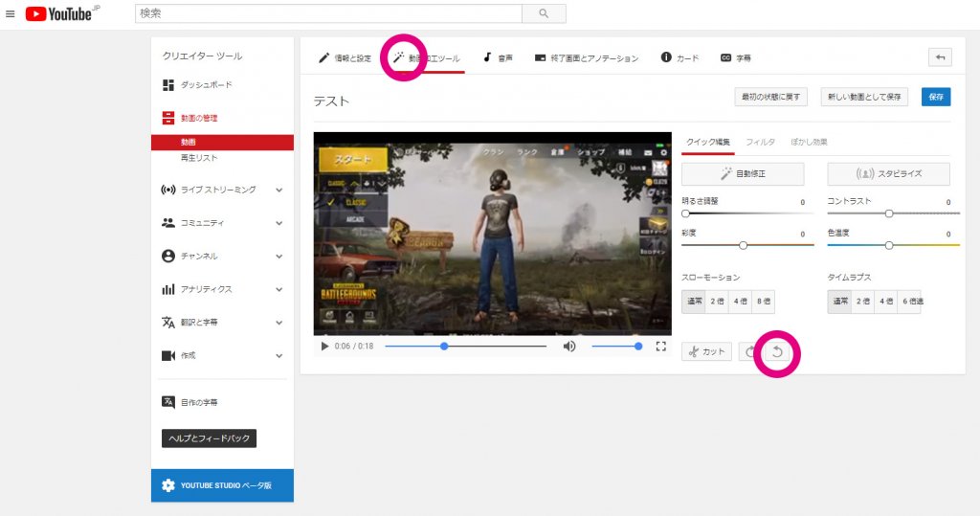
Task: Select タイムラプス 6倍速
Action: point(911,302)
